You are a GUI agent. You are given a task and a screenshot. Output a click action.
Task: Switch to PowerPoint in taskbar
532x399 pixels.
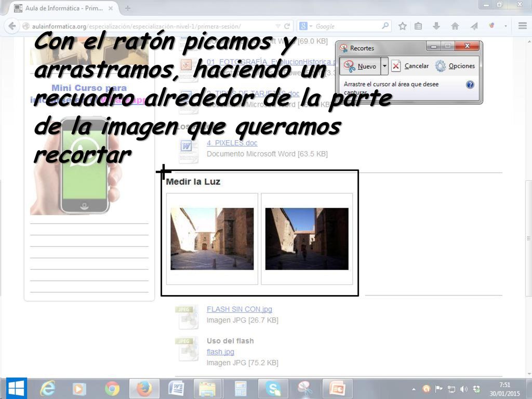(338, 389)
